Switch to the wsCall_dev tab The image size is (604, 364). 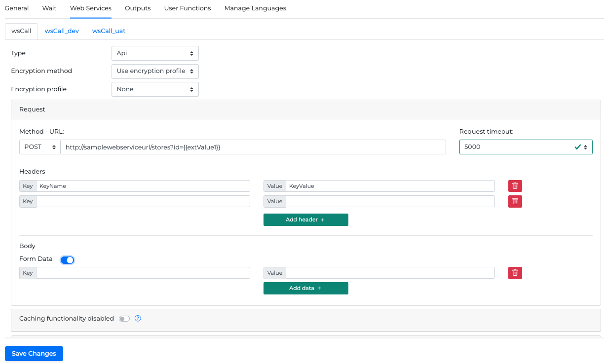pos(62,31)
